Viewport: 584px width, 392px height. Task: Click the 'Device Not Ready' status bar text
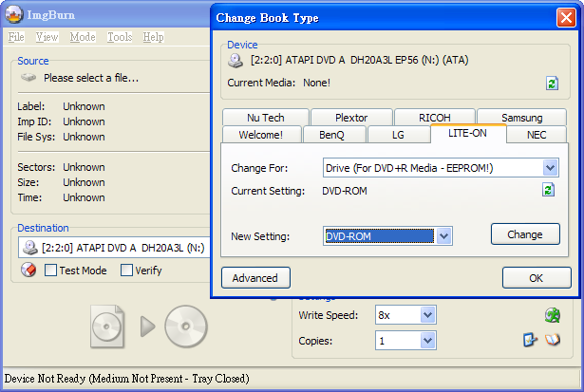click(x=126, y=379)
